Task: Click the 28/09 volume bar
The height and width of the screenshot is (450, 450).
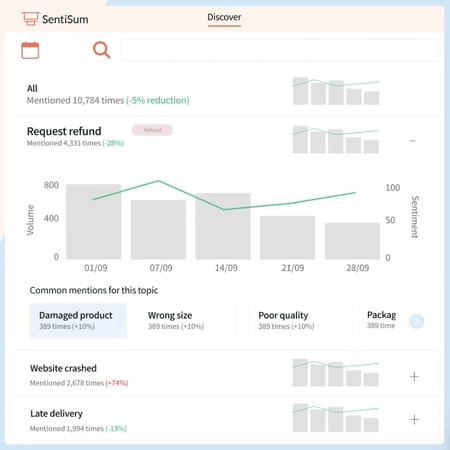Action: click(352, 241)
